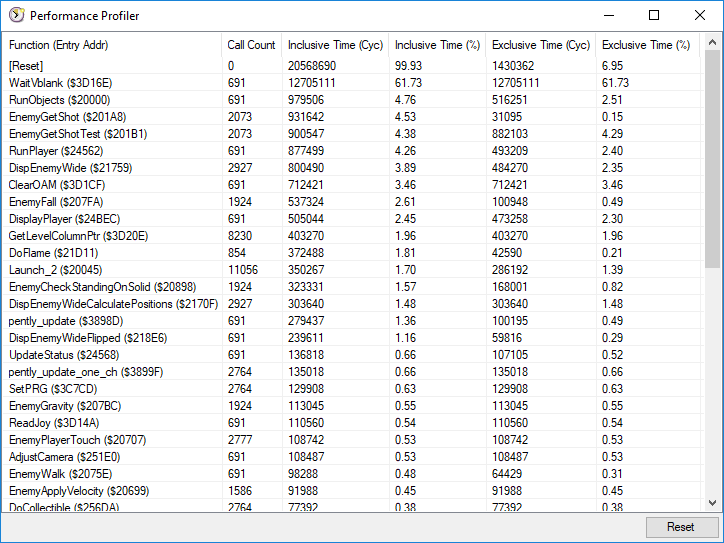Viewport: 724px width, 543px height.
Task: Select the DispEnemyWideFlipped ($218E6) row
Action: (353, 338)
